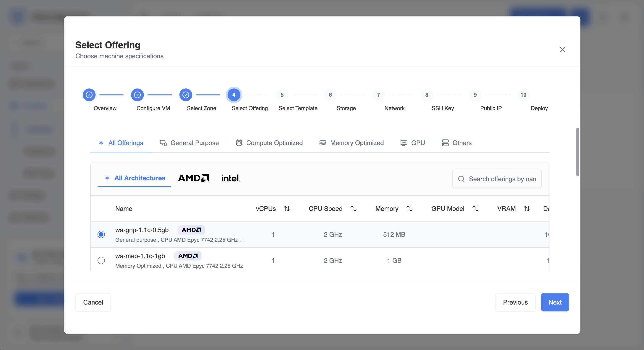Sort by Memory arrows icon
644x350 pixels.
[x=409, y=209]
